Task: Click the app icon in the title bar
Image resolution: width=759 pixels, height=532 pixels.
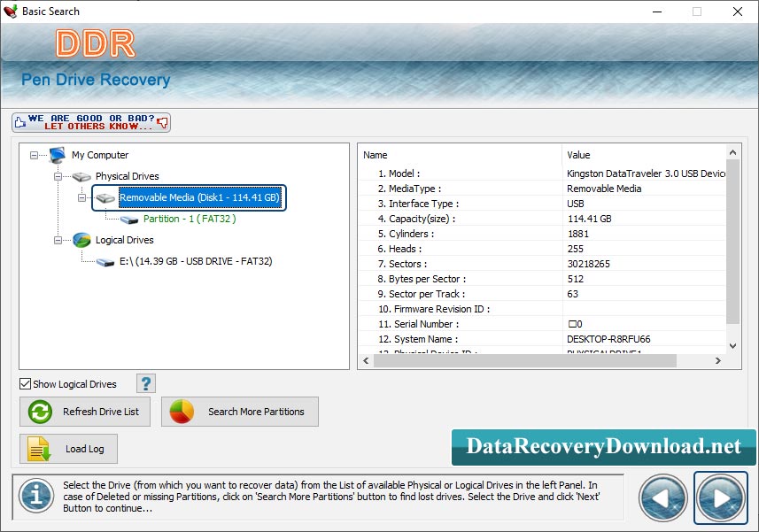Action: click(10, 12)
